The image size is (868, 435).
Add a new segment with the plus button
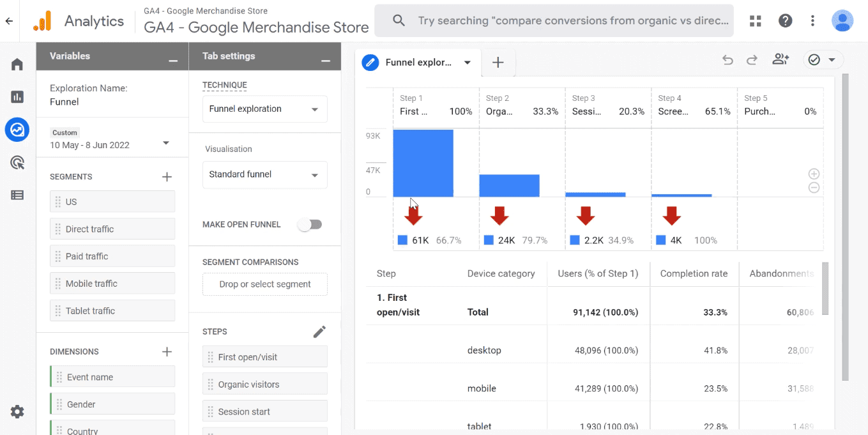[x=167, y=176]
